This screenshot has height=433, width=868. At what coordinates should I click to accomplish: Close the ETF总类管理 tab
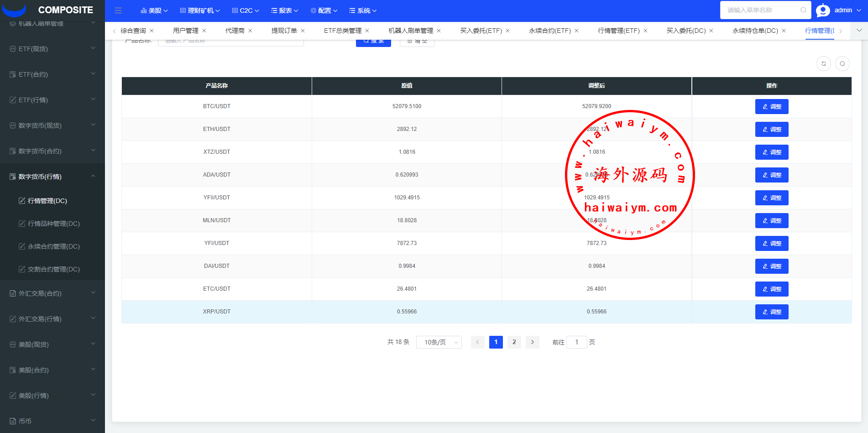point(367,31)
